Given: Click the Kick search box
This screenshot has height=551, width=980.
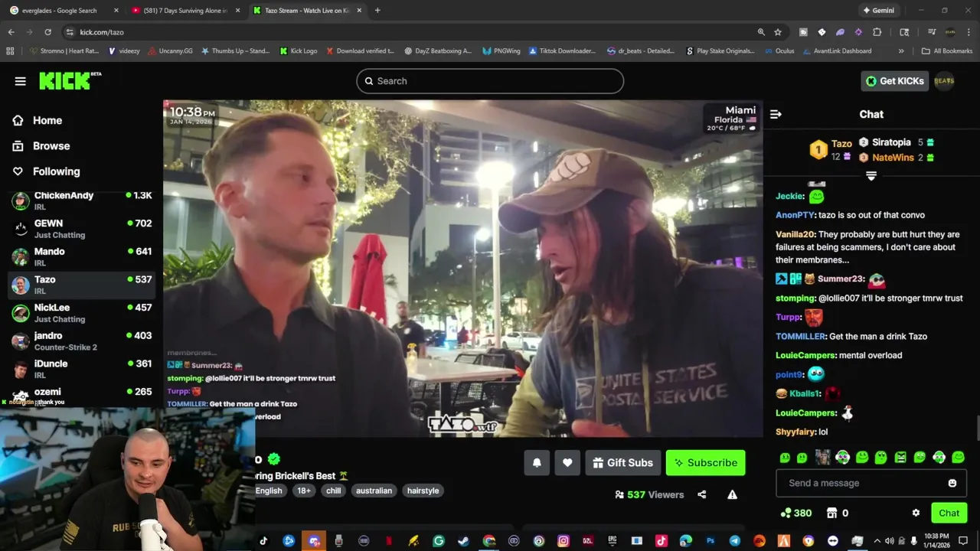Looking at the screenshot, I should point(490,81).
